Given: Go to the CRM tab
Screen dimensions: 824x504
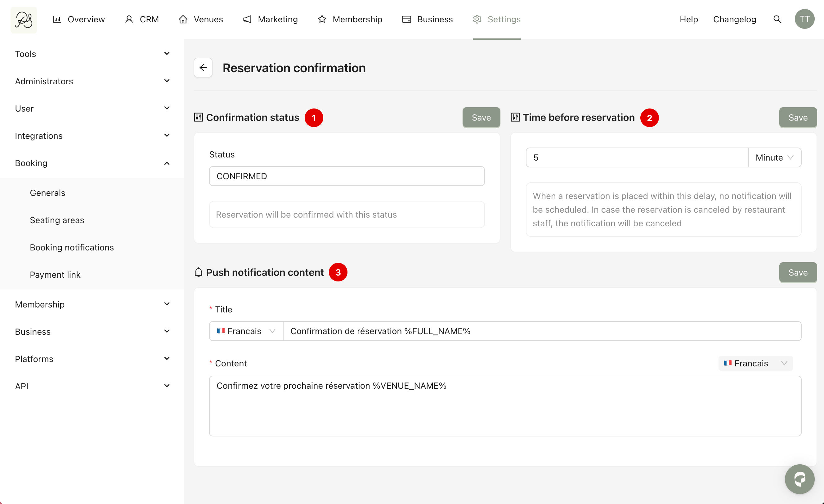Looking at the screenshot, I should click(142, 20).
